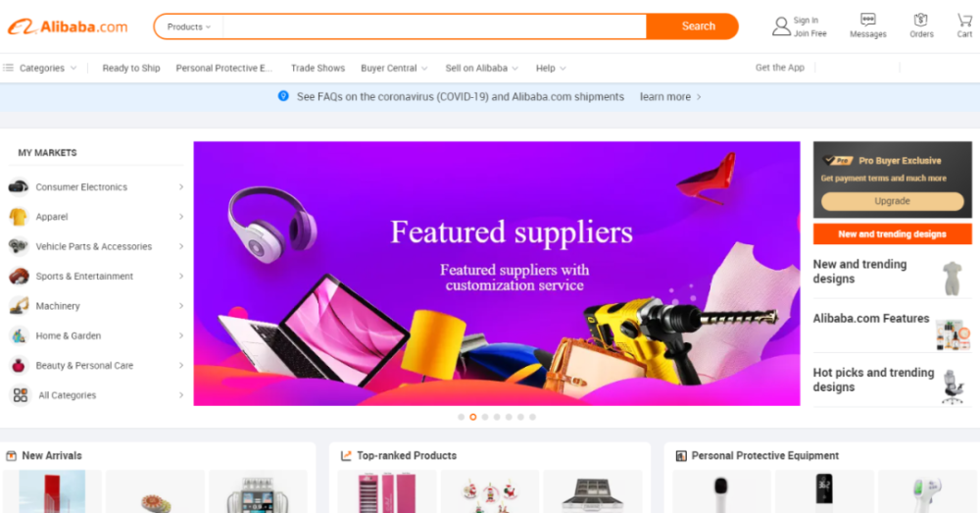Screen dimensions: 980x513
Task: Click the Alibaba.com logo
Action: (x=68, y=26)
